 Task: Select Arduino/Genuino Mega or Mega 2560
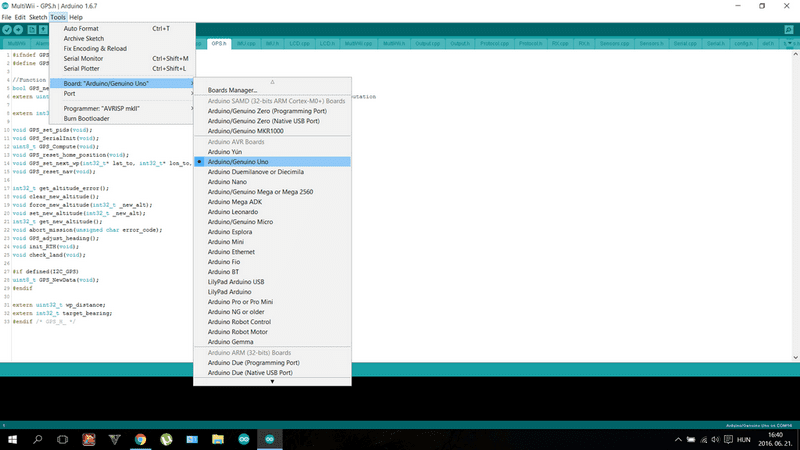point(272,192)
